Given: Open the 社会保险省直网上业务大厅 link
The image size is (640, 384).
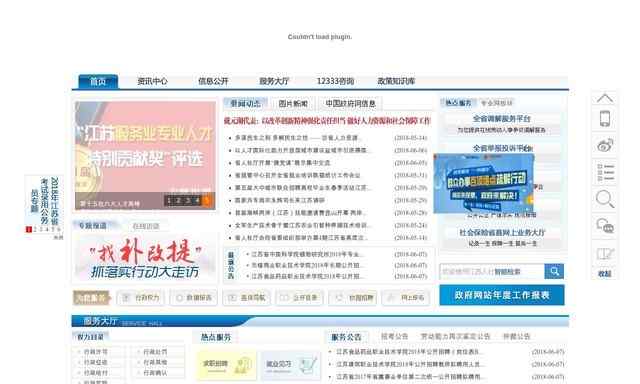Looking at the screenshot, I should tap(502, 232).
